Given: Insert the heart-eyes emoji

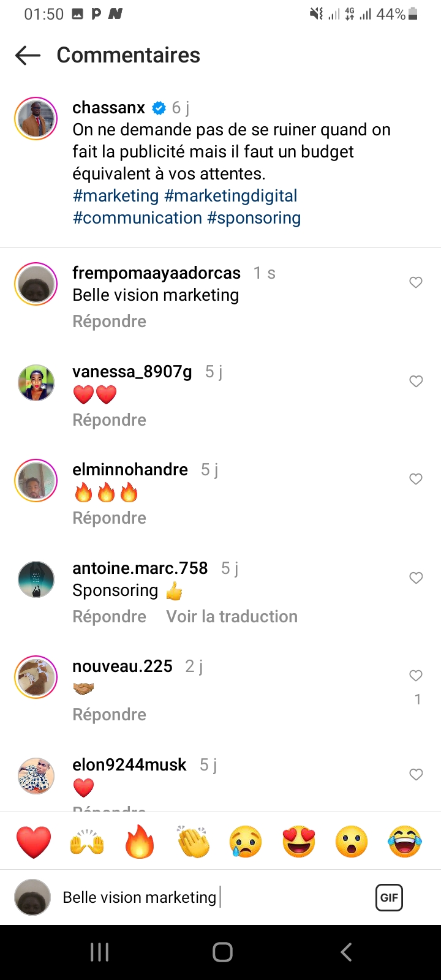Looking at the screenshot, I should 299,842.
